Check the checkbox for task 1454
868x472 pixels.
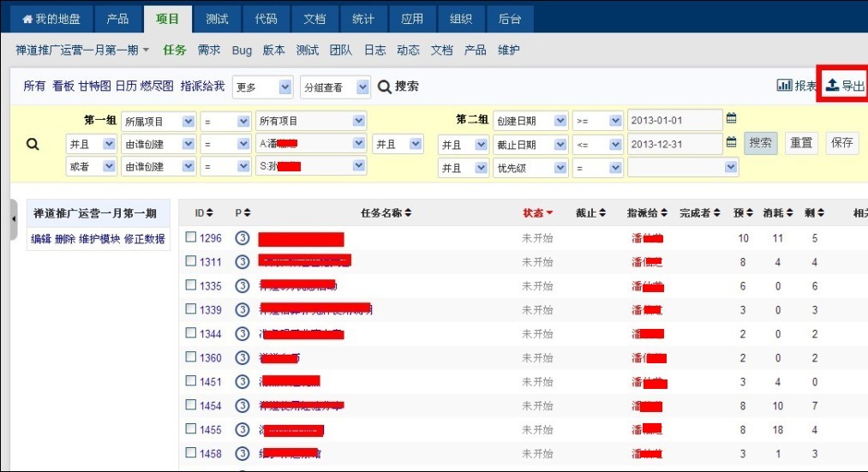coord(191,404)
